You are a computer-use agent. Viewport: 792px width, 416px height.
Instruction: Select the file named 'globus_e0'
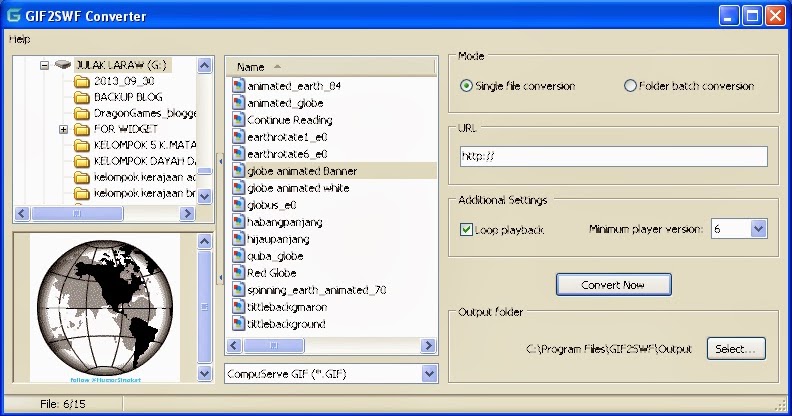click(x=271, y=205)
